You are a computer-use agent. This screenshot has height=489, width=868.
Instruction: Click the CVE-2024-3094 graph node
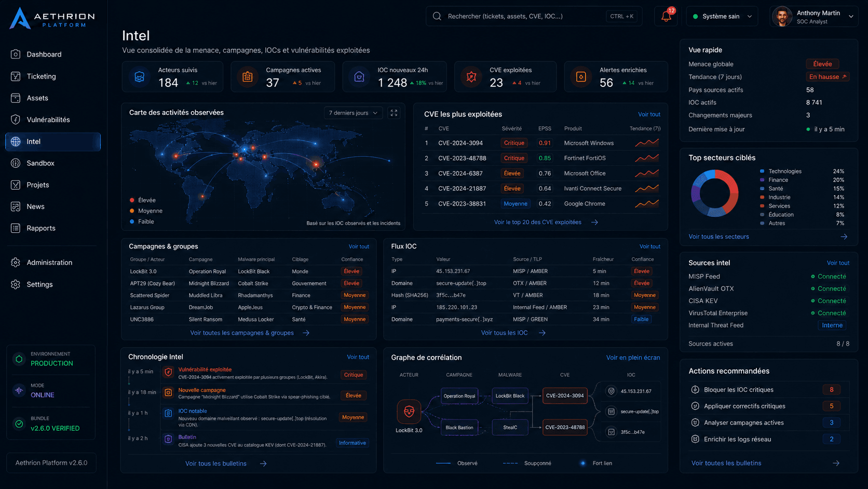(x=565, y=396)
